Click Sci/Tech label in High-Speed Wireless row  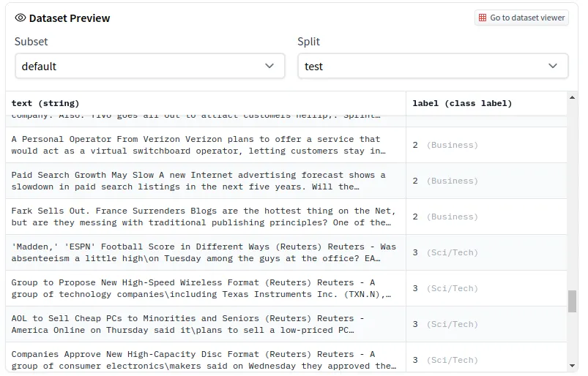pyautogui.click(x=453, y=288)
